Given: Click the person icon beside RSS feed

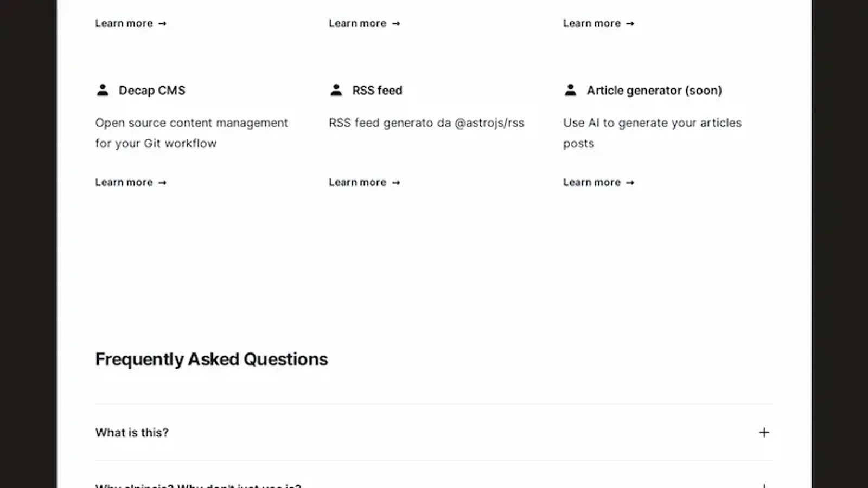Looking at the screenshot, I should point(336,90).
